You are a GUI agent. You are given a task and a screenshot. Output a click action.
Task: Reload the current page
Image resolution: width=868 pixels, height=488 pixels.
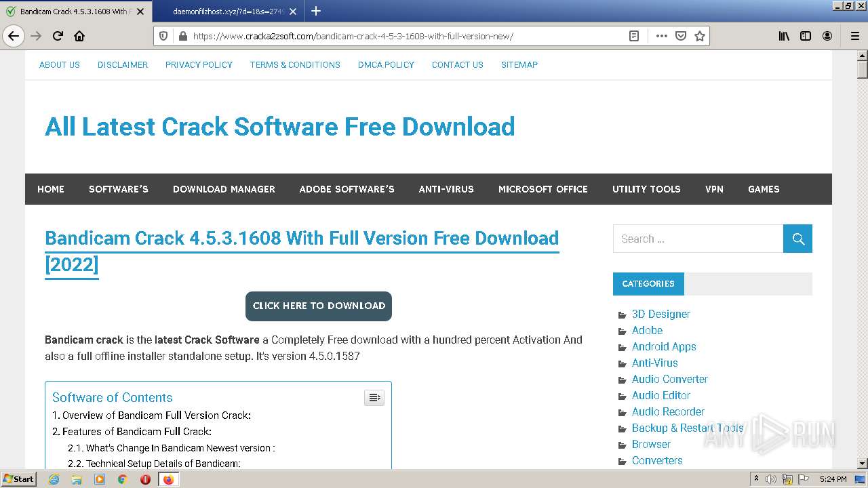[58, 36]
